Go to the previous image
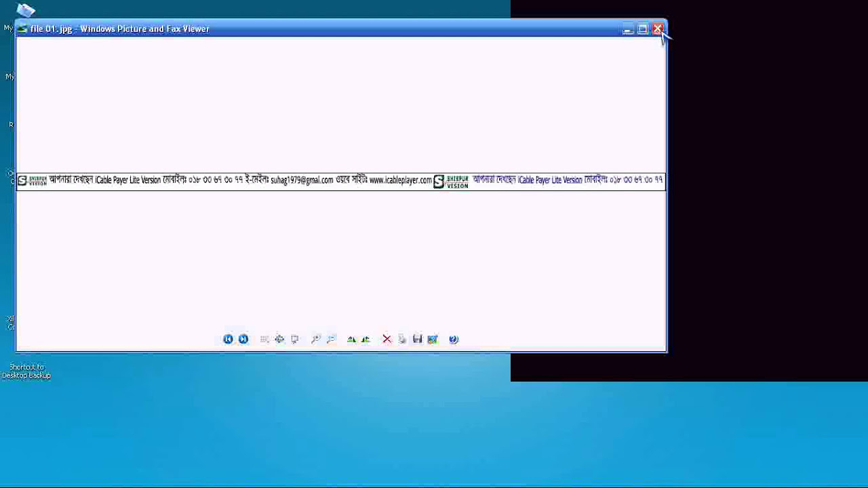Viewport: 868px width, 488px height. [228, 339]
